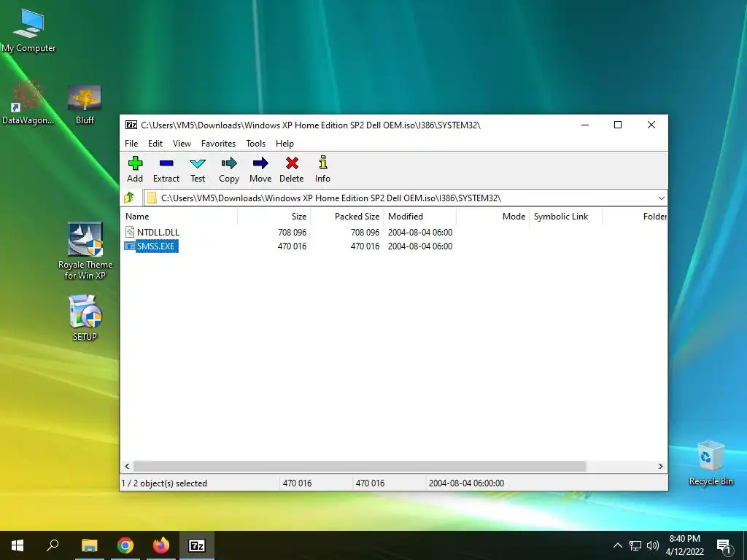Launch Chrome from the taskbar
This screenshot has width=747, height=560.
click(125, 545)
